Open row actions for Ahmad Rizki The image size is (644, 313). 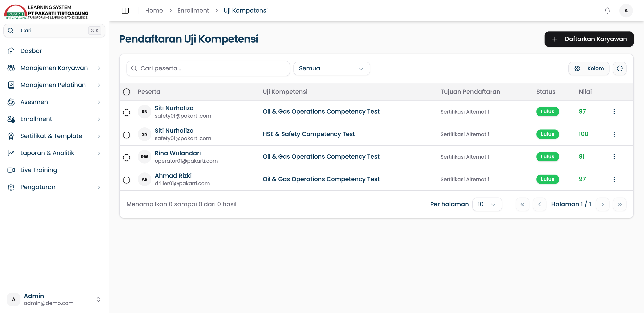(x=614, y=179)
